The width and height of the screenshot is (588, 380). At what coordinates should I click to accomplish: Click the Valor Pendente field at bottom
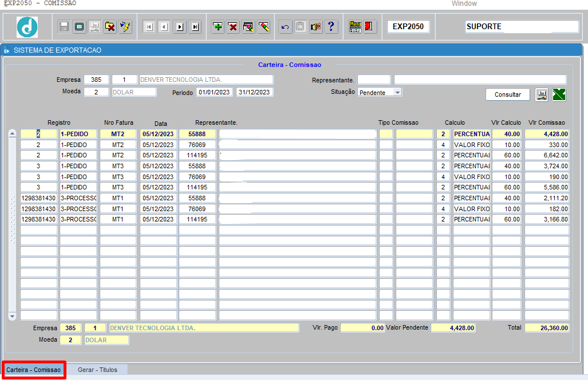point(453,328)
